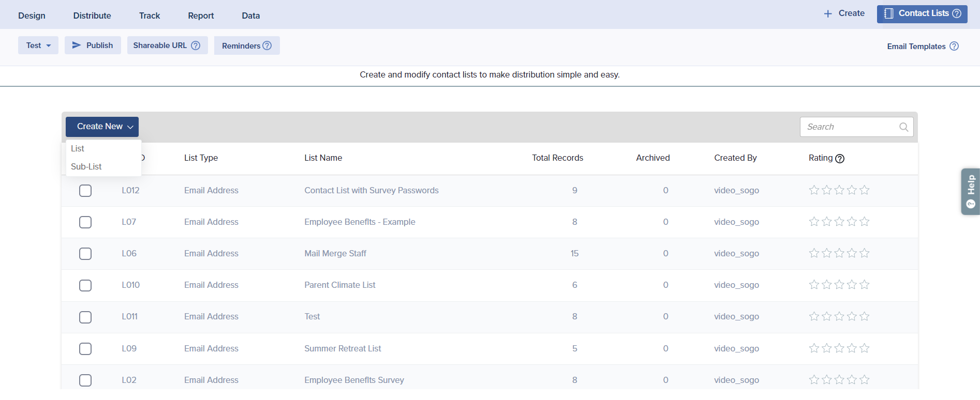Focus the Search input field

point(849,127)
